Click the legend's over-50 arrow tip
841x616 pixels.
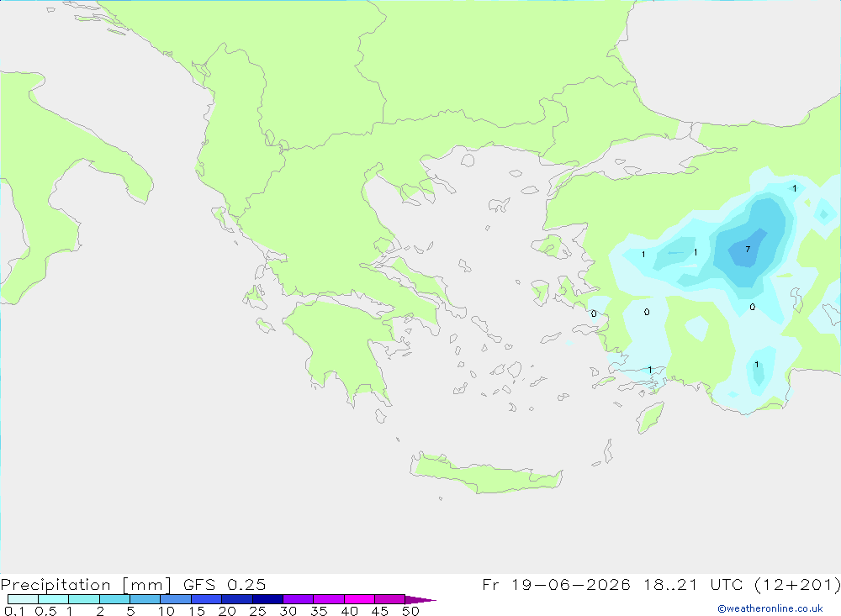[x=421, y=600]
